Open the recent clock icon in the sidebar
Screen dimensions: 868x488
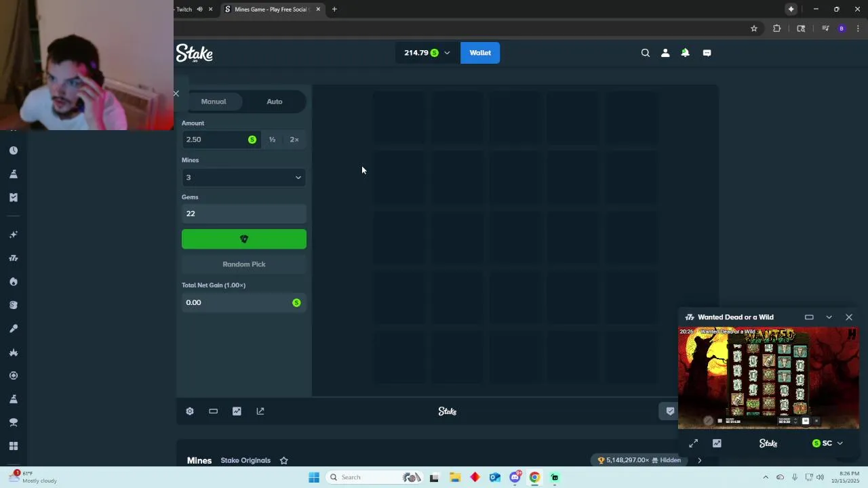click(x=13, y=150)
